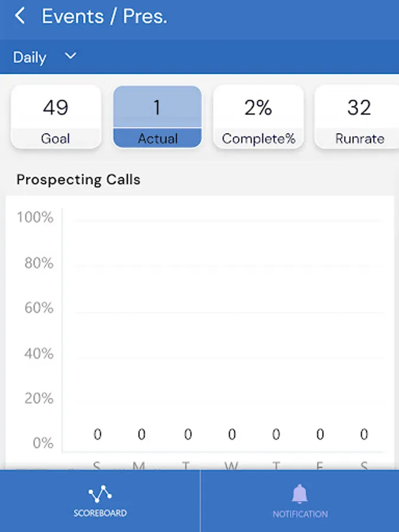
Task: Switch to the Notification tab label
Action: [300, 514]
